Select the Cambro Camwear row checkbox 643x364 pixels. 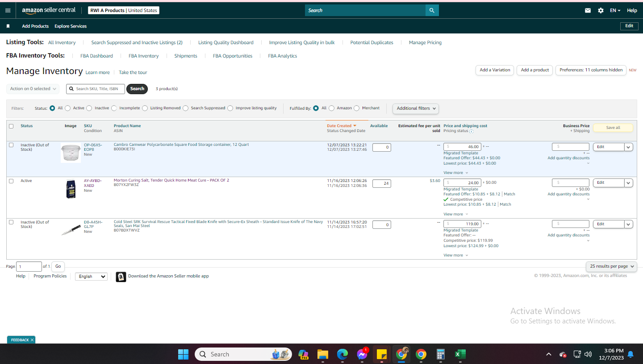click(x=11, y=145)
